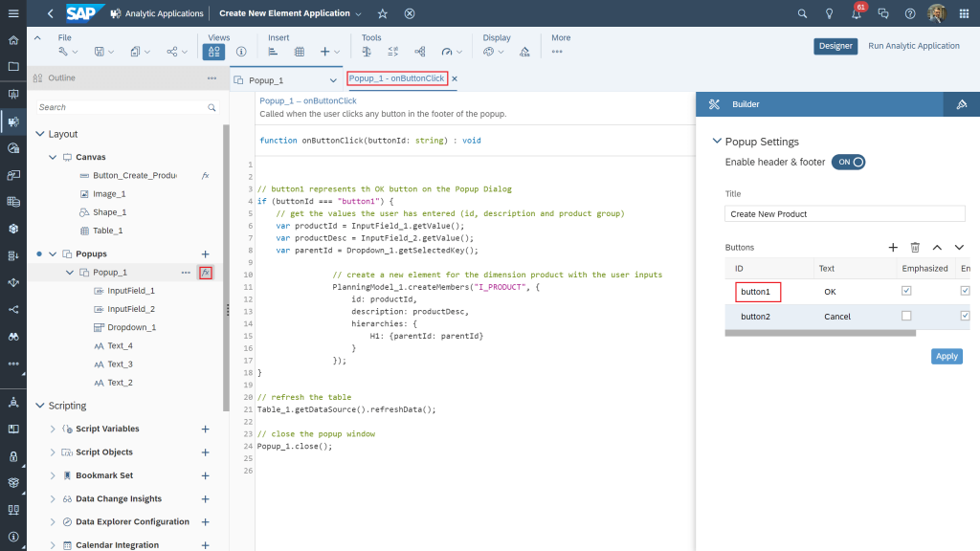Toggle Enable header & footer switch
Image resolution: width=980 pixels, height=551 pixels.
click(848, 162)
